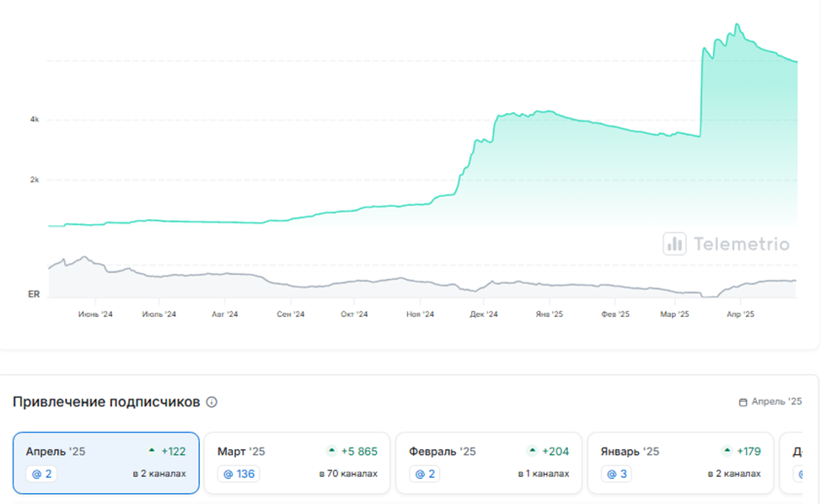Click 'в 2 каналах' in the Апрель card
This screenshot has width=821, height=504.
[x=159, y=474]
